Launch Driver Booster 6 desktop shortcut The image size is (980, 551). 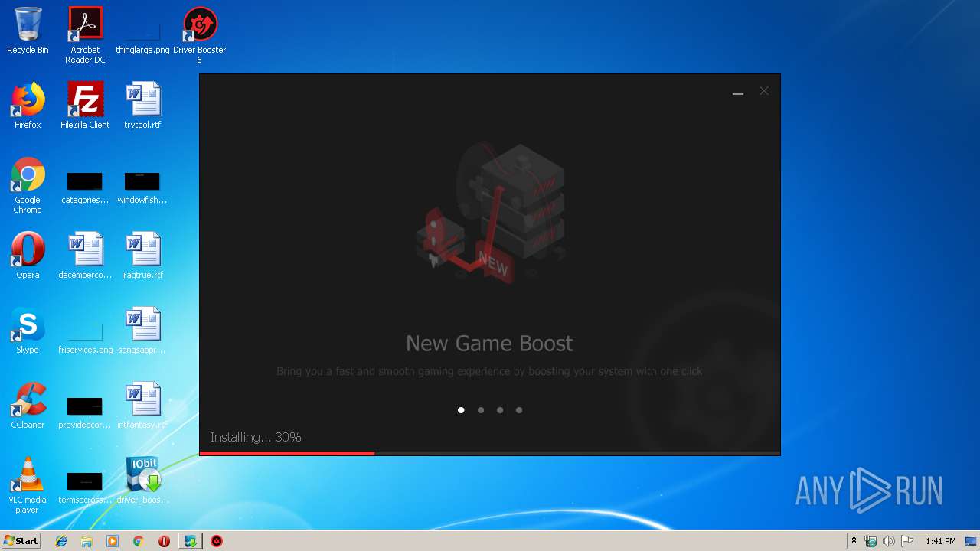(200, 35)
